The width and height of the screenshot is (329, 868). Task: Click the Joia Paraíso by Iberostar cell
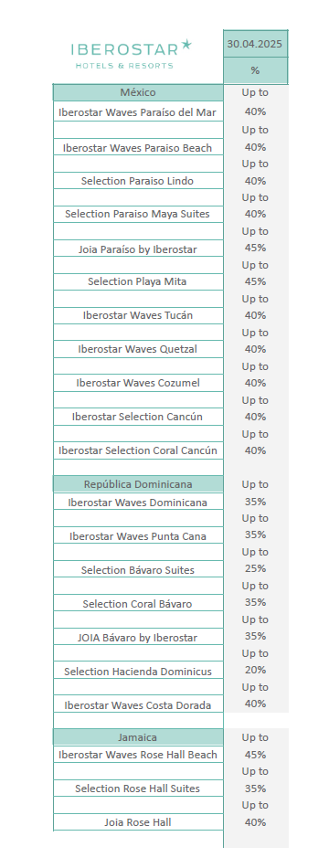coord(139,249)
